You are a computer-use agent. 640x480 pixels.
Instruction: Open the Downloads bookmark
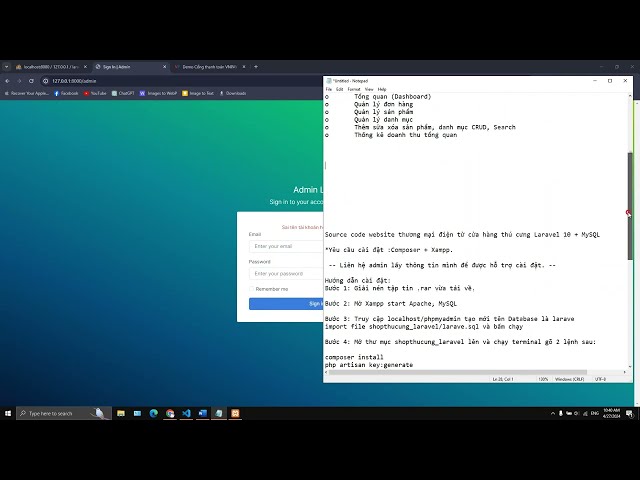click(233, 93)
